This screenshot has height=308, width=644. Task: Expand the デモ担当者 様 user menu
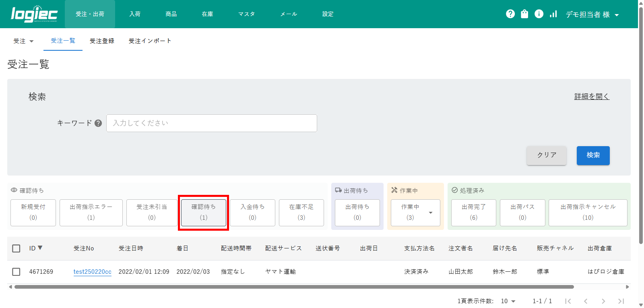tap(592, 14)
